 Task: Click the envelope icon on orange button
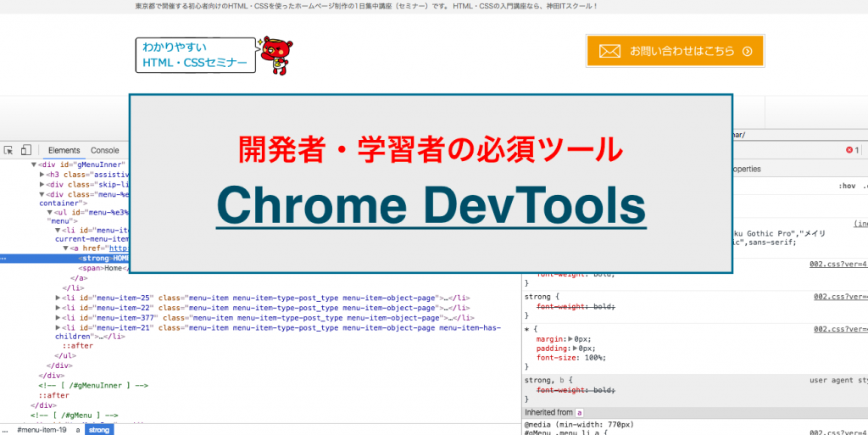tap(609, 52)
